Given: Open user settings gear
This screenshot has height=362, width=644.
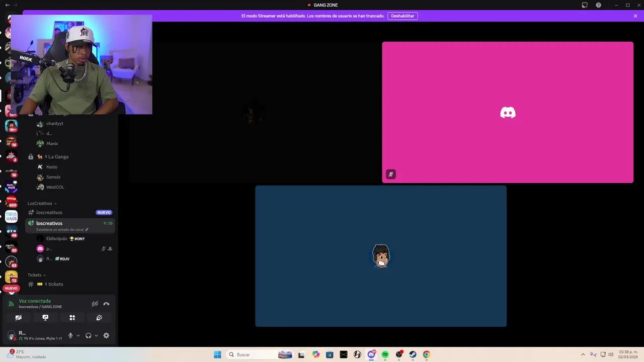Looking at the screenshot, I should [106, 335].
